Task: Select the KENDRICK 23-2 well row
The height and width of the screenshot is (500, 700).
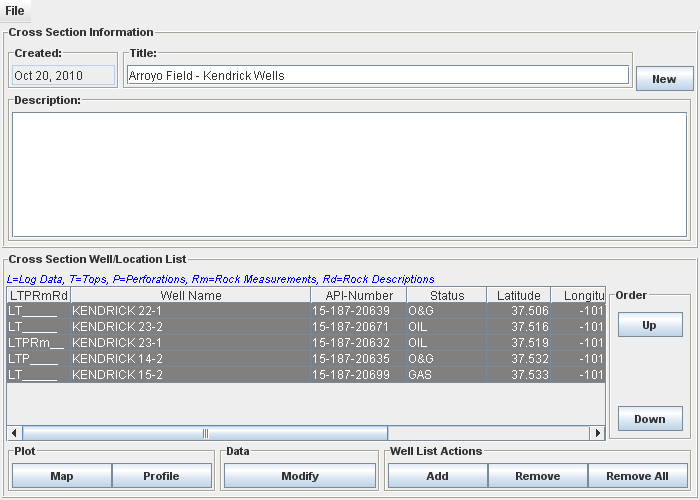Action: (306, 327)
